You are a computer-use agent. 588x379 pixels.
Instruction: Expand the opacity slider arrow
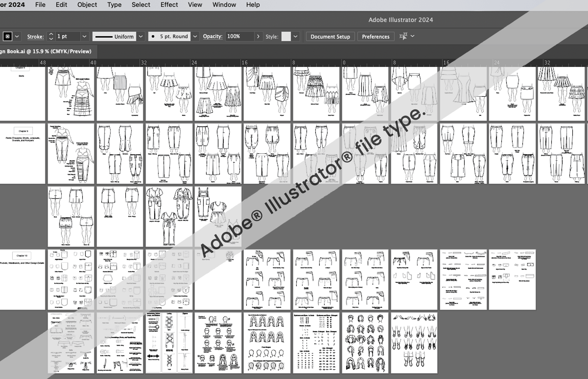(x=258, y=36)
